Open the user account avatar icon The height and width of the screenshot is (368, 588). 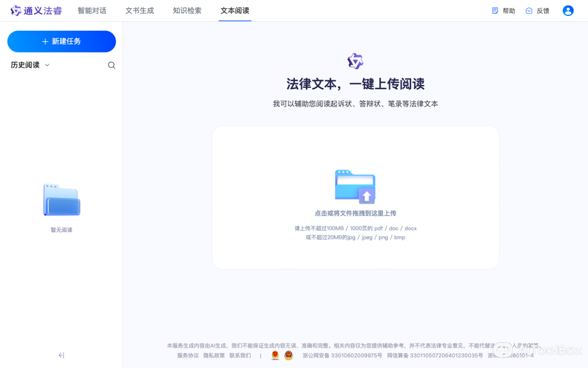568,11
